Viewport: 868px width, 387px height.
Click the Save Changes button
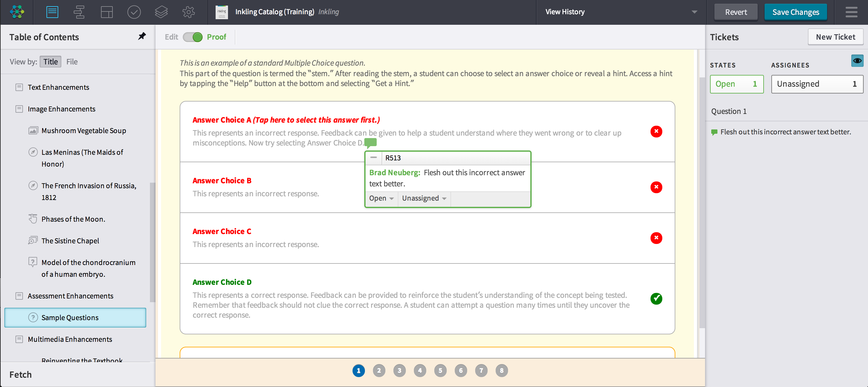pyautogui.click(x=795, y=12)
